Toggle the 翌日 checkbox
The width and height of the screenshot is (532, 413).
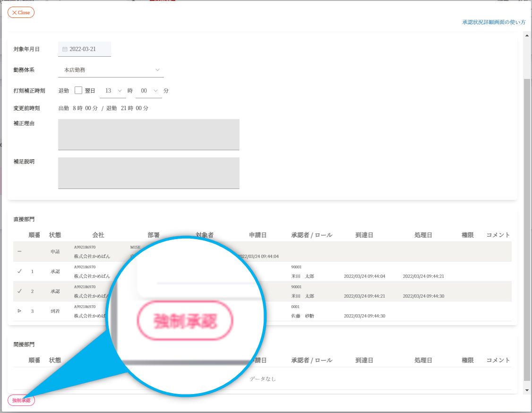tap(78, 90)
